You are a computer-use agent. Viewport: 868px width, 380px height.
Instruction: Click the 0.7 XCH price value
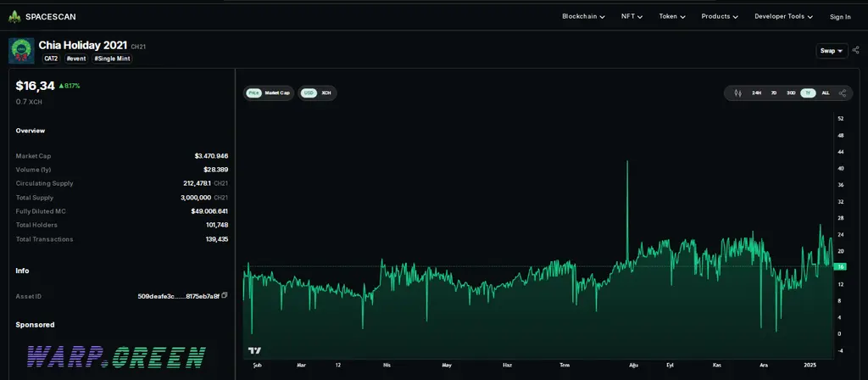click(29, 102)
